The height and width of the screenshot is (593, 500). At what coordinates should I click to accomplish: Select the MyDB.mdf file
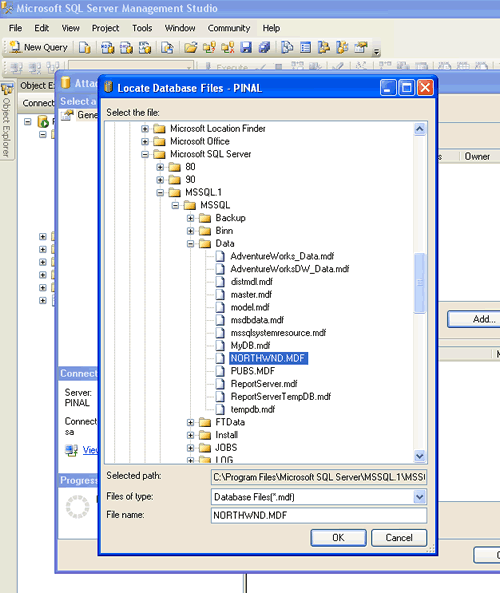[x=250, y=345]
